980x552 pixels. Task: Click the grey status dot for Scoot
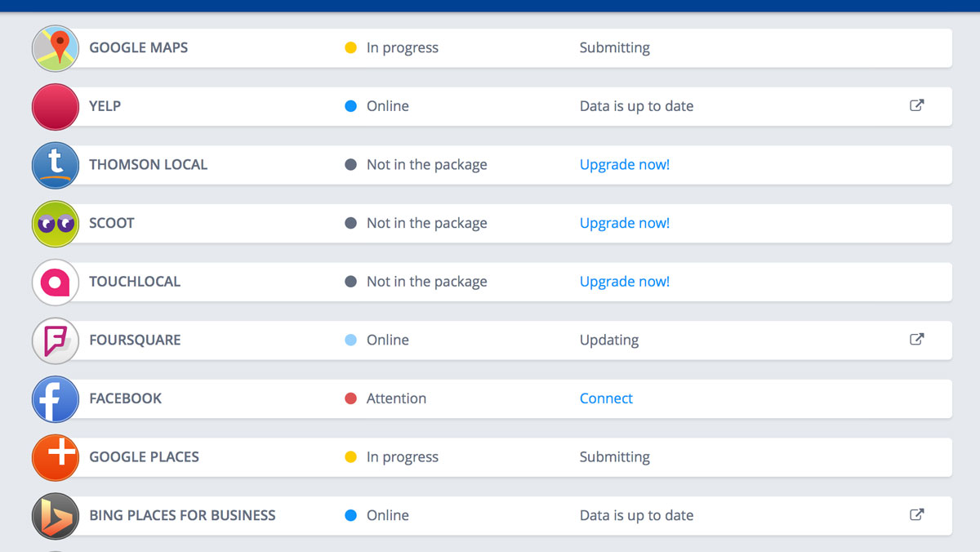351,223
